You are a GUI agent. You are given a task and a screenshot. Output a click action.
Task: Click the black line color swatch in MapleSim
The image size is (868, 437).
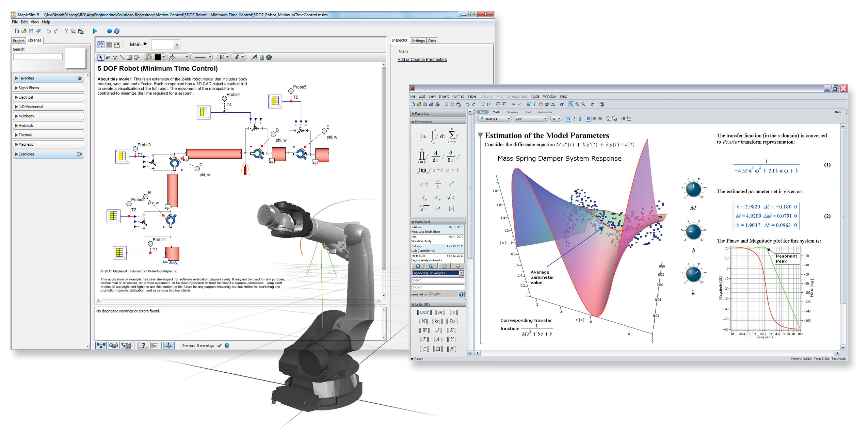coord(158,57)
